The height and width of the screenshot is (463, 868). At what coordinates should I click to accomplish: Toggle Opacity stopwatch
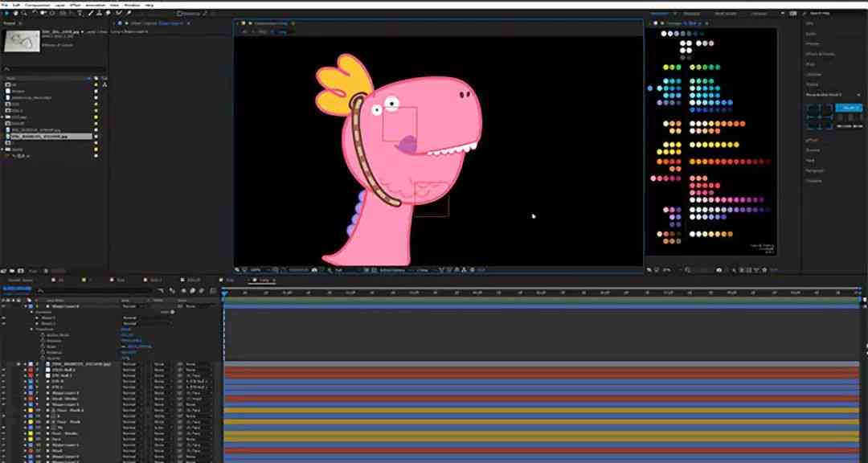pyautogui.click(x=42, y=359)
